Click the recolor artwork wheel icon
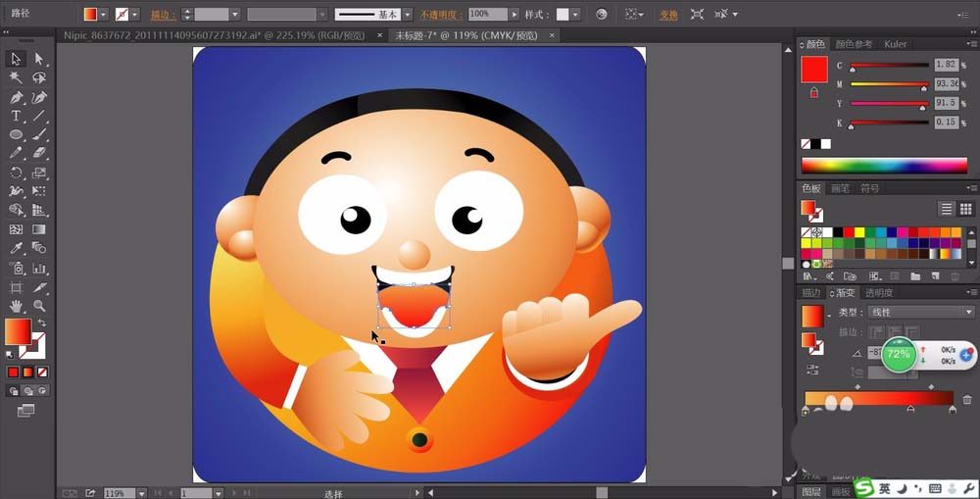The width and height of the screenshot is (980, 499). coord(602,14)
